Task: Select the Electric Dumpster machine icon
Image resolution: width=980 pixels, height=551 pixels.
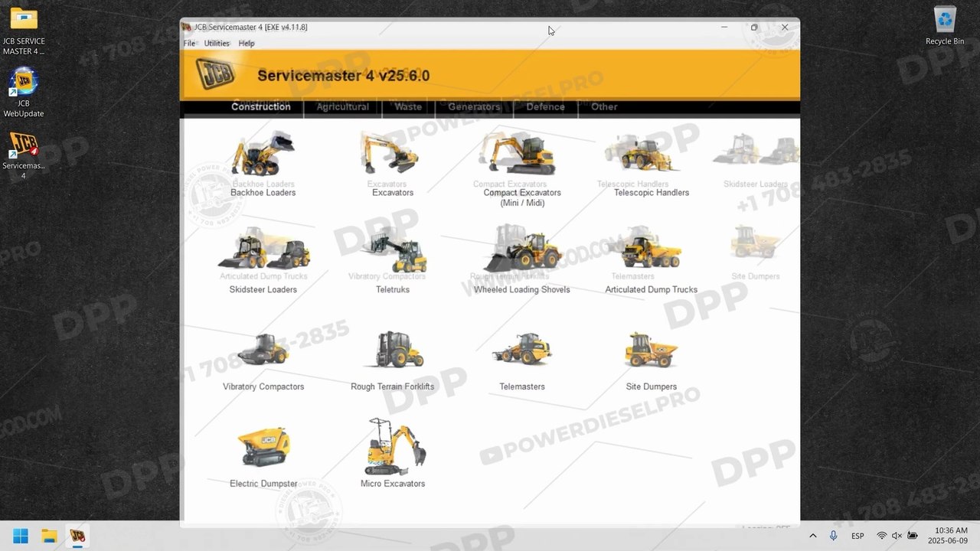Action: click(264, 447)
